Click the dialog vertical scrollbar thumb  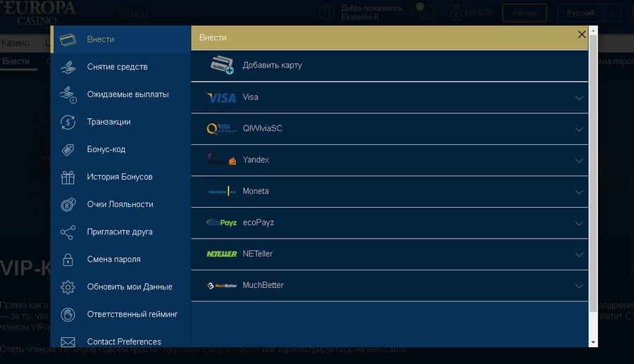coord(593,174)
